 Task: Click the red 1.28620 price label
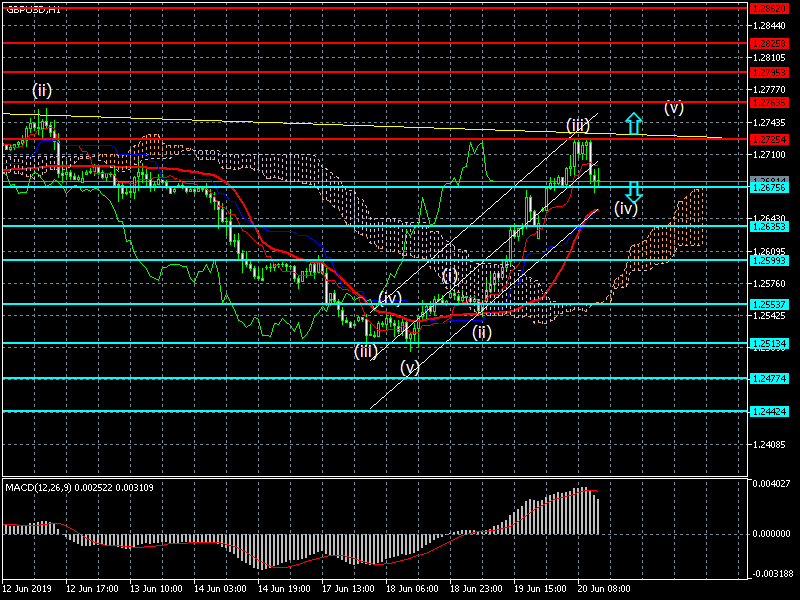click(x=769, y=9)
